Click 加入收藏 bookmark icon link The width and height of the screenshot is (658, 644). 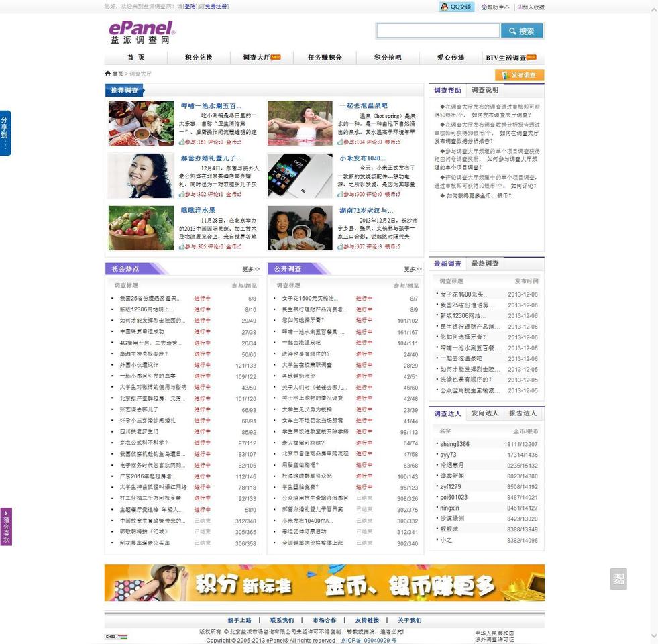pos(530,7)
